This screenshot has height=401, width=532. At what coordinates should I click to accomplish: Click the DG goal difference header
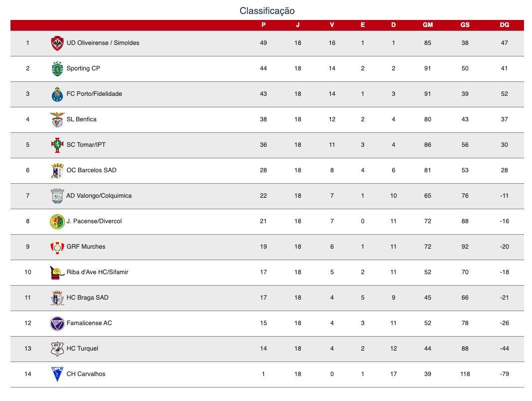click(504, 25)
